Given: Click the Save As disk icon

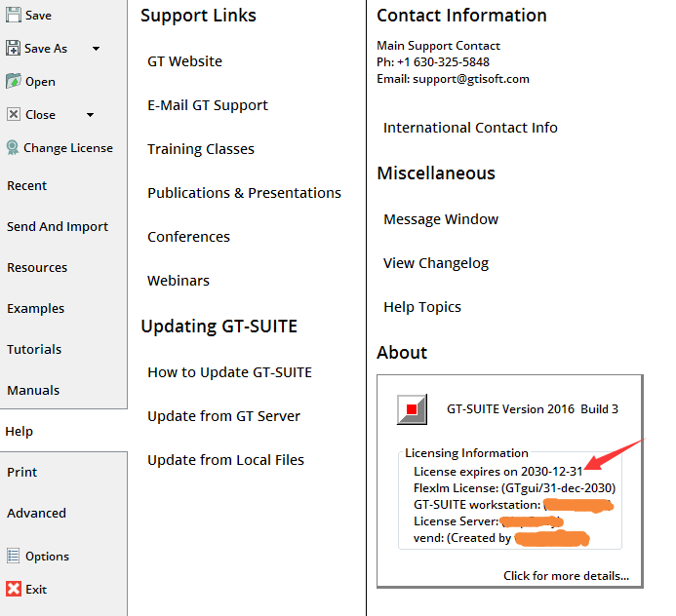Looking at the screenshot, I should click(13, 48).
